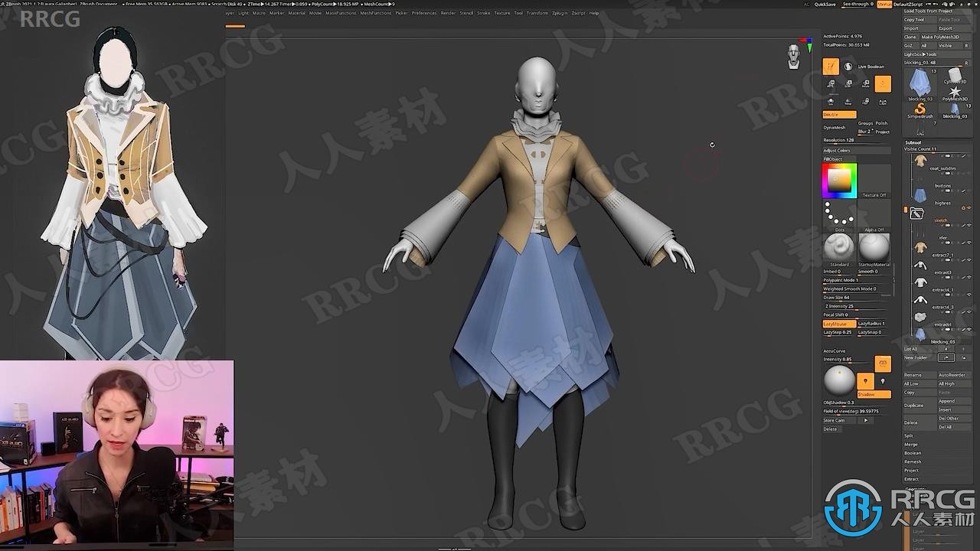
Task: Toggle the orange AccuCurve square button
Action: [x=883, y=363]
